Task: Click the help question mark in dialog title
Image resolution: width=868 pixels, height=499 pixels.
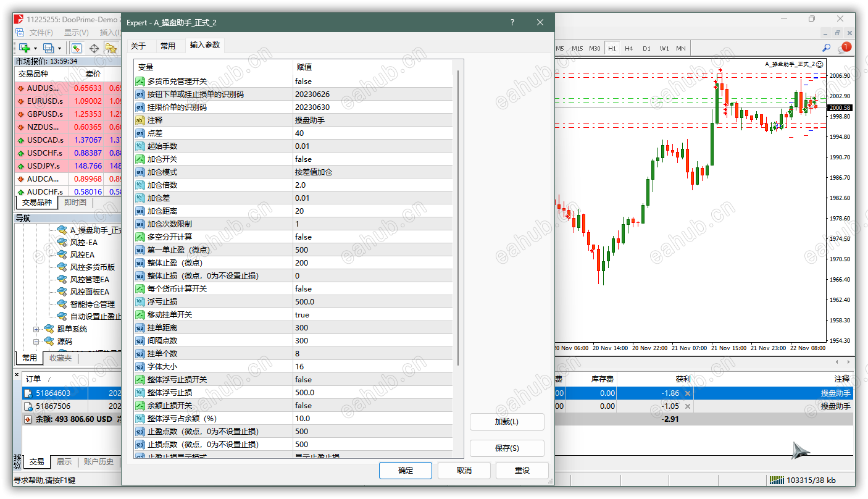Action: coord(512,22)
